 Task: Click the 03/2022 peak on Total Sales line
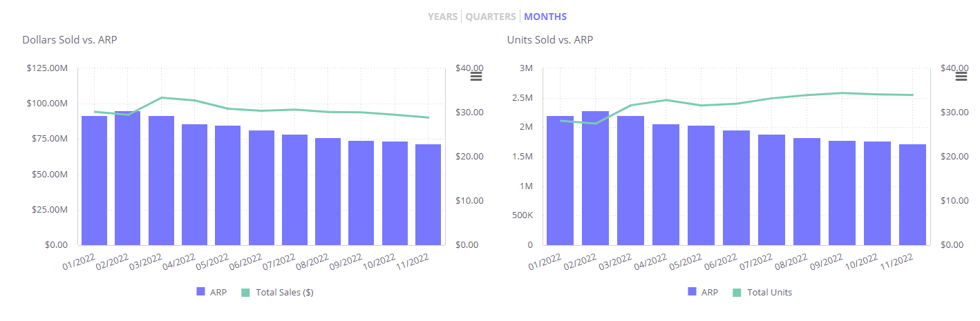click(161, 97)
